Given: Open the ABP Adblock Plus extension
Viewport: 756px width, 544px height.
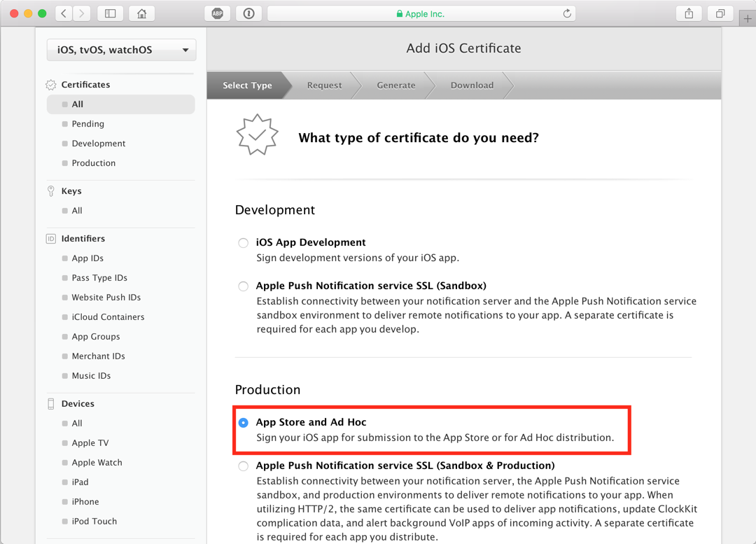Looking at the screenshot, I should pyautogui.click(x=218, y=13).
